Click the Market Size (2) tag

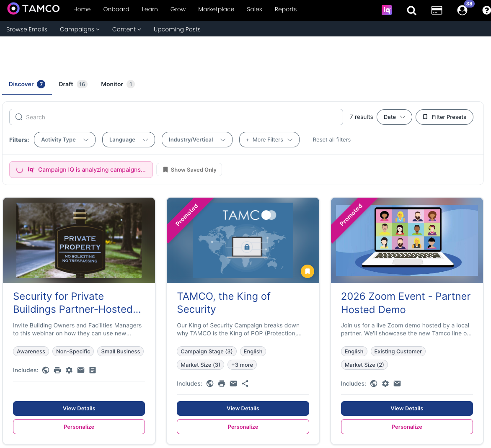(x=364, y=365)
